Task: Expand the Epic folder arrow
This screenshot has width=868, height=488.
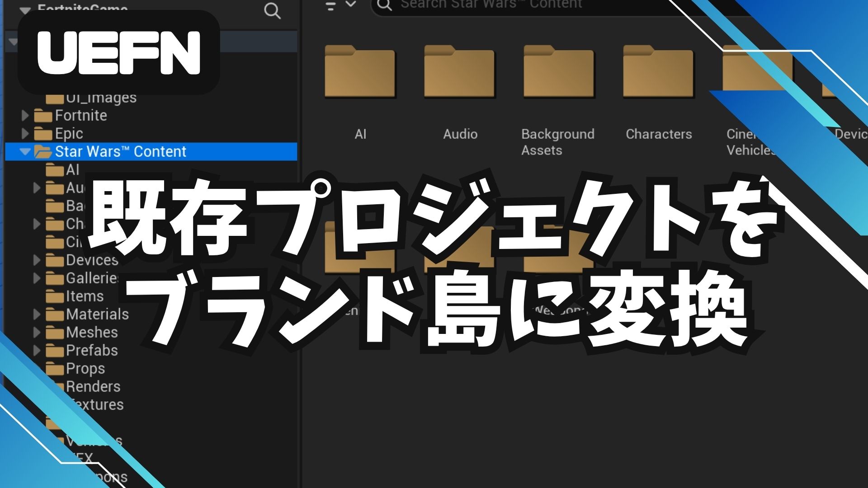Action: click(25, 134)
